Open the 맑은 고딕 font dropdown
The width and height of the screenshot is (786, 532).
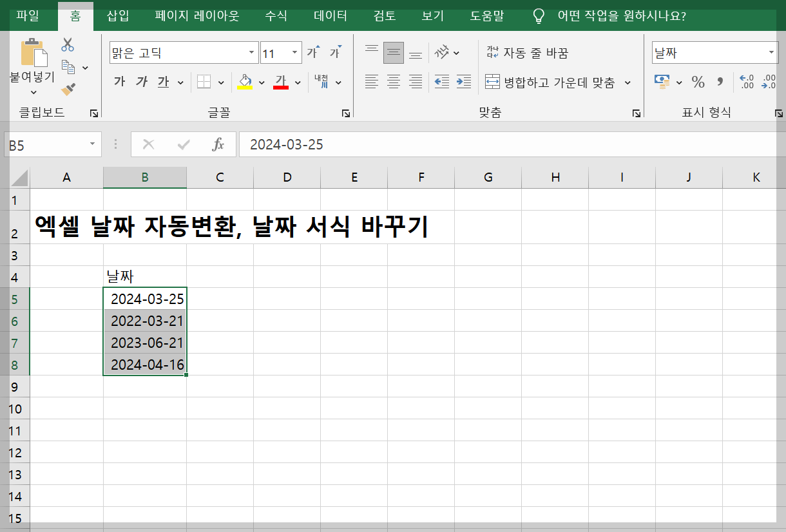point(251,51)
